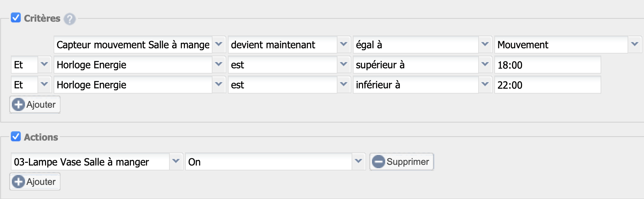The width and height of the screenshot is (644, 199).
Task: Click the 22:00 time input field
Action: [x=548, y=85]
